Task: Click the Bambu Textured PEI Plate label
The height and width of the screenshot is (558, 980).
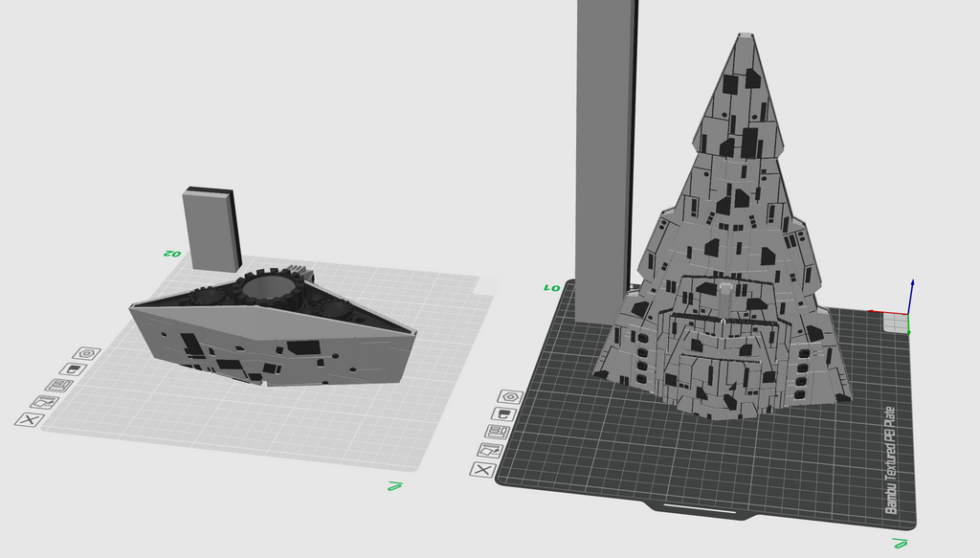Action: click(x=892, y=458)
